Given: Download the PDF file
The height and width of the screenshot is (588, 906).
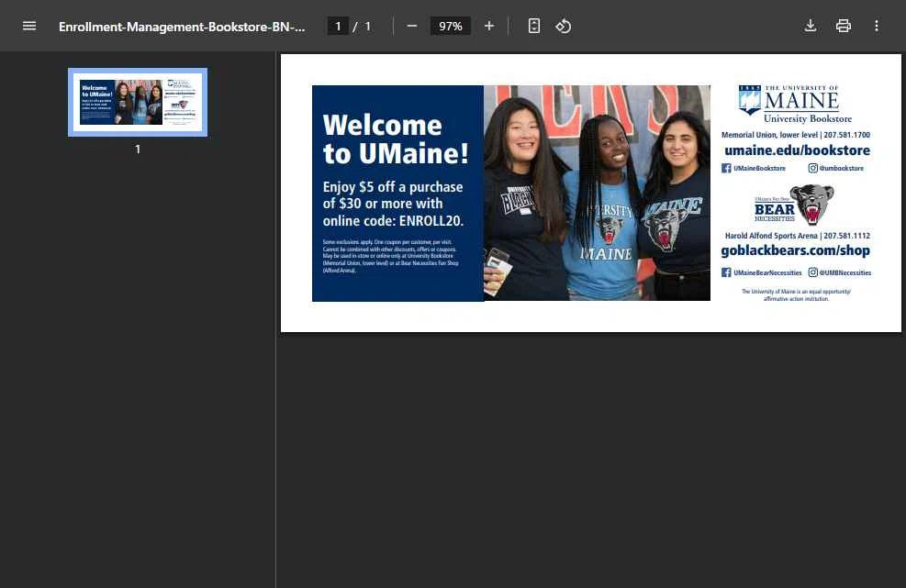Looking at the screenshot, I should click(811, 26).
